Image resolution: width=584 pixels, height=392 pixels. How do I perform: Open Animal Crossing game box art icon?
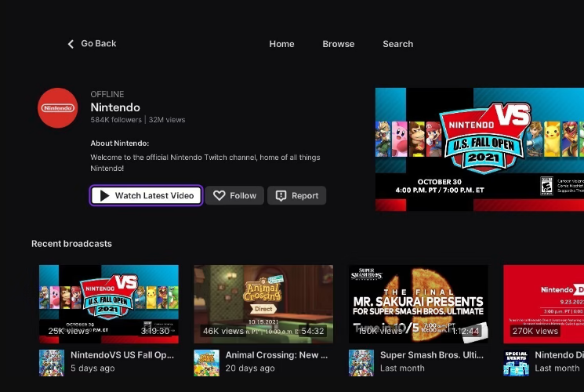click(x=207, y=362)
